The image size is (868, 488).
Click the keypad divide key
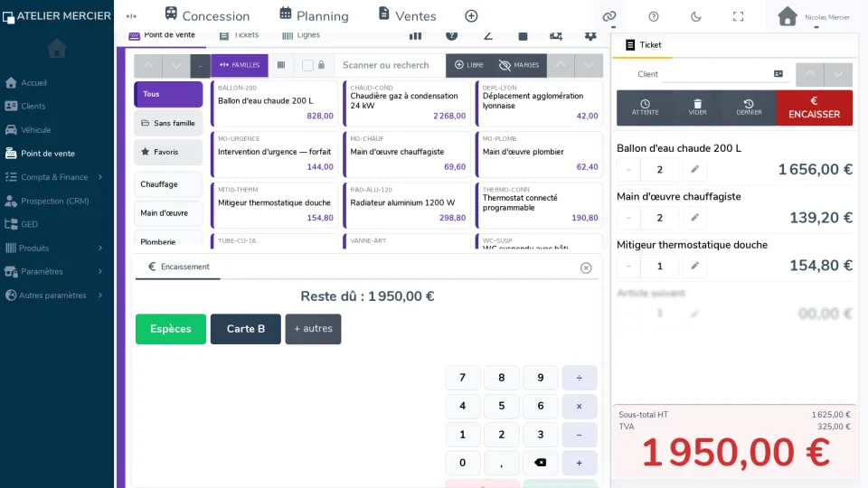click(579, 378)
